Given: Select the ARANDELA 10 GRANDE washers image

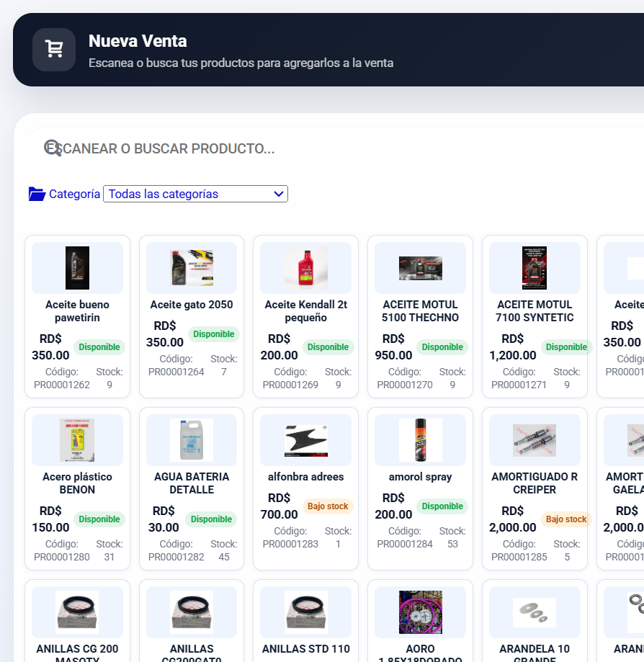Looking at the screenshot, I should coord(535,612).
